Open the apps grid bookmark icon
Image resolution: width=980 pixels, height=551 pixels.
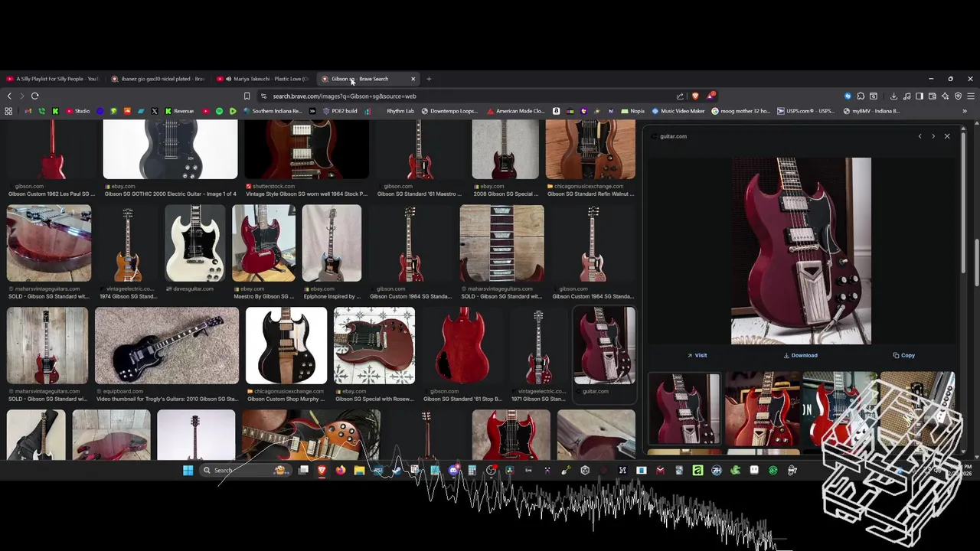click(8, 111)
